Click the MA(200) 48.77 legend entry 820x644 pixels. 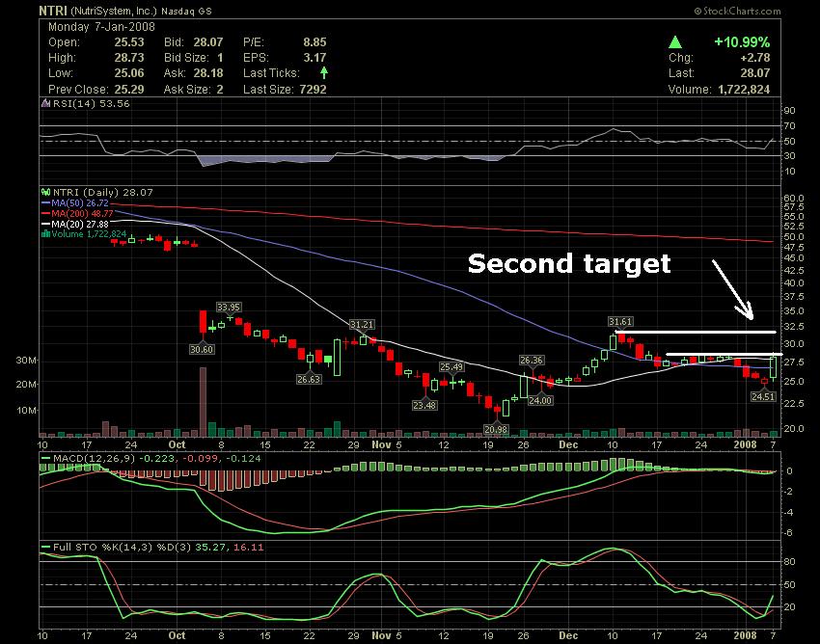(x=82, y=213)
